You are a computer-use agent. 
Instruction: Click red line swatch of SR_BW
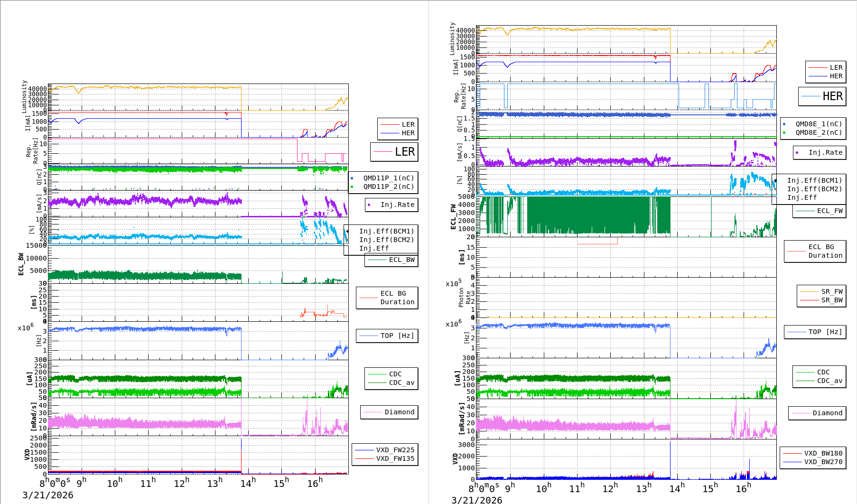point(809,300)
